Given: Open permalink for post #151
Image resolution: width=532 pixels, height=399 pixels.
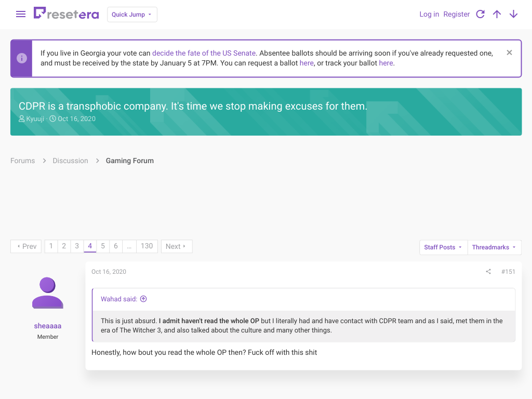Looking at the screenshot, I should (x=508, y=271).
